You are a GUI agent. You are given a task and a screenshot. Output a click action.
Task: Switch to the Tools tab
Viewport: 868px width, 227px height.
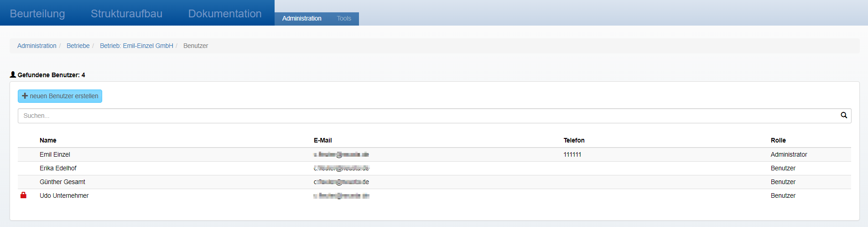[344, 19]
